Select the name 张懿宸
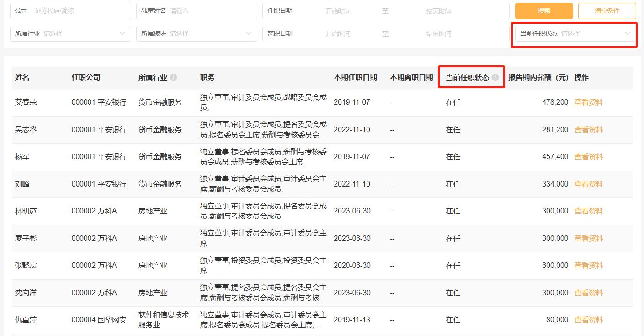Screen dimensions: 644x336 click(x=26, y=266)
